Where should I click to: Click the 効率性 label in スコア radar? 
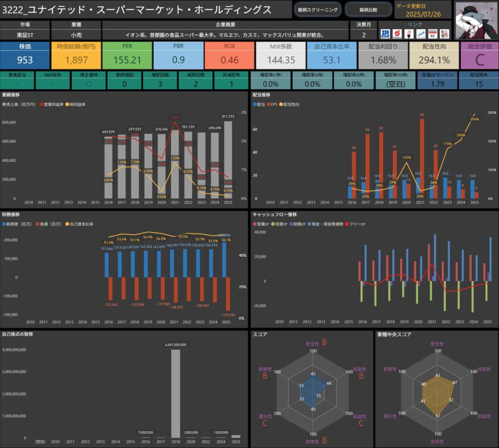click(312, 442)
